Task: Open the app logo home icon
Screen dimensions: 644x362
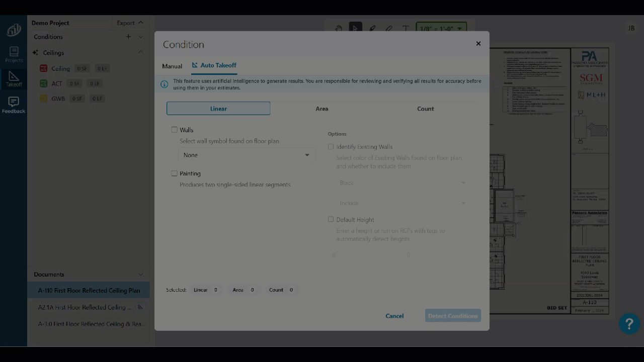Action: tap(14, 30)
